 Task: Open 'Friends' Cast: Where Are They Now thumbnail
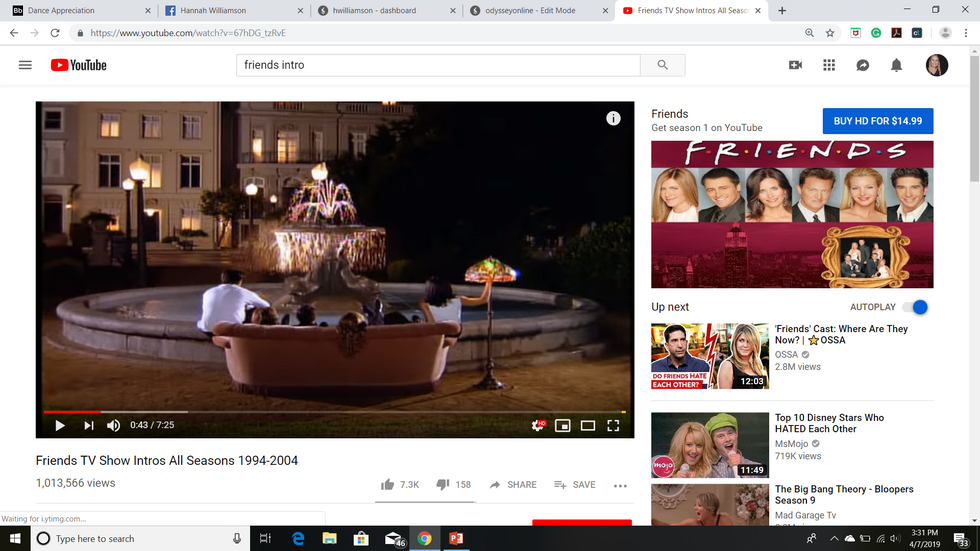point(709,356)
